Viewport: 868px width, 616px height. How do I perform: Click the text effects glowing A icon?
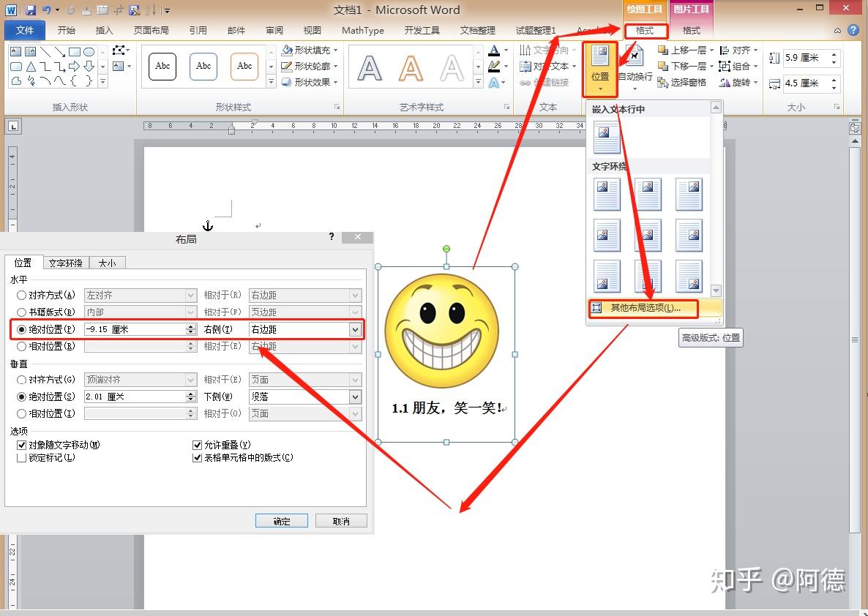click(x=495, y=83)
